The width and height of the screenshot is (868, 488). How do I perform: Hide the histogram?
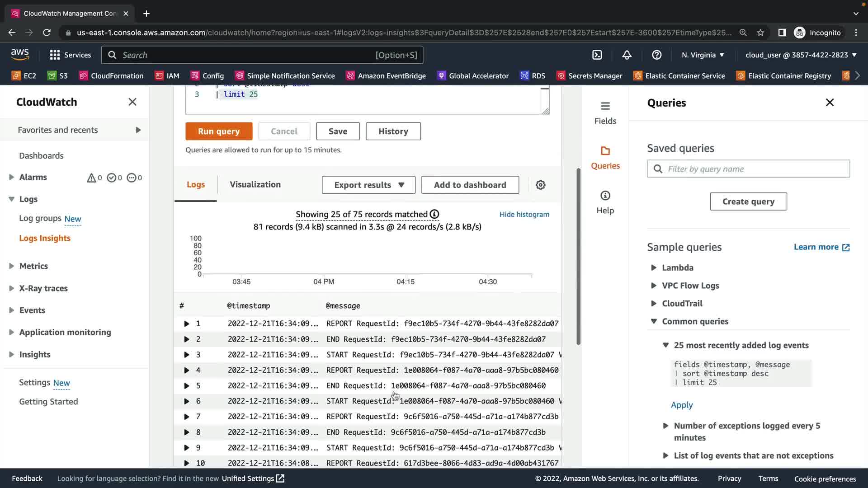click(x=524, y=214)
